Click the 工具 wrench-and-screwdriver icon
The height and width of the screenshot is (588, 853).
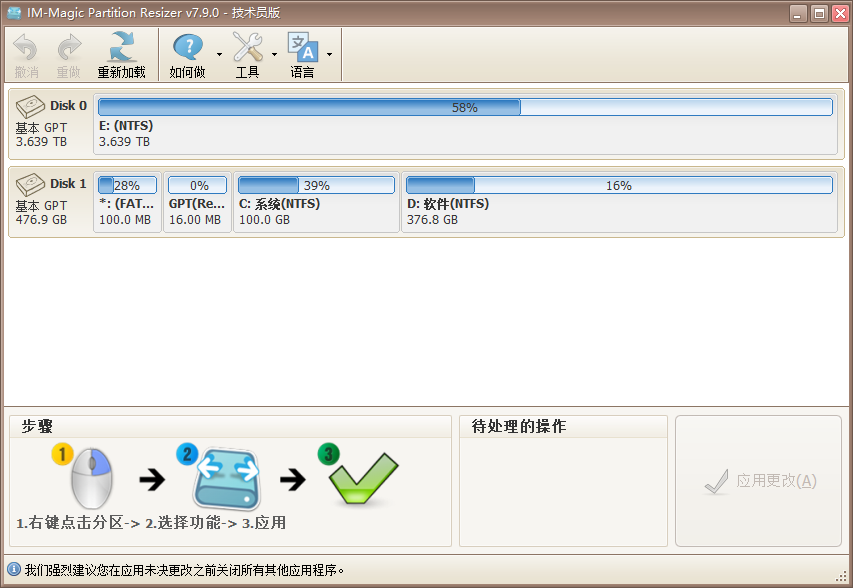247,44
